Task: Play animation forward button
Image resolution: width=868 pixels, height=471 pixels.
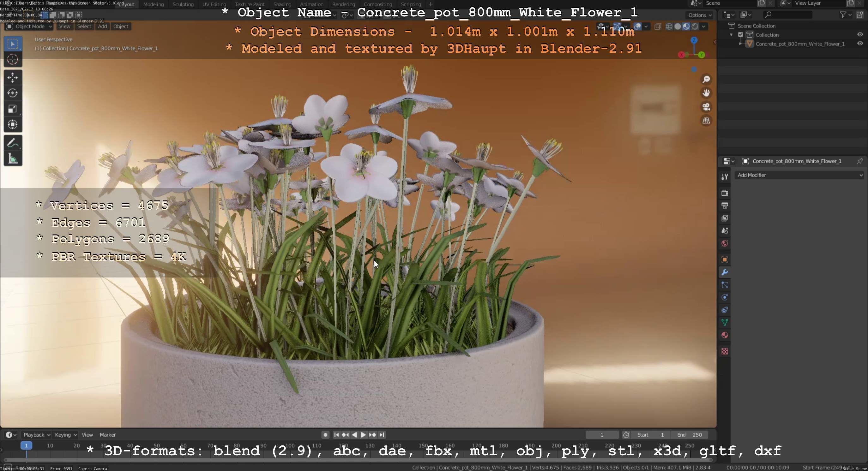Action: click(363, 435)
